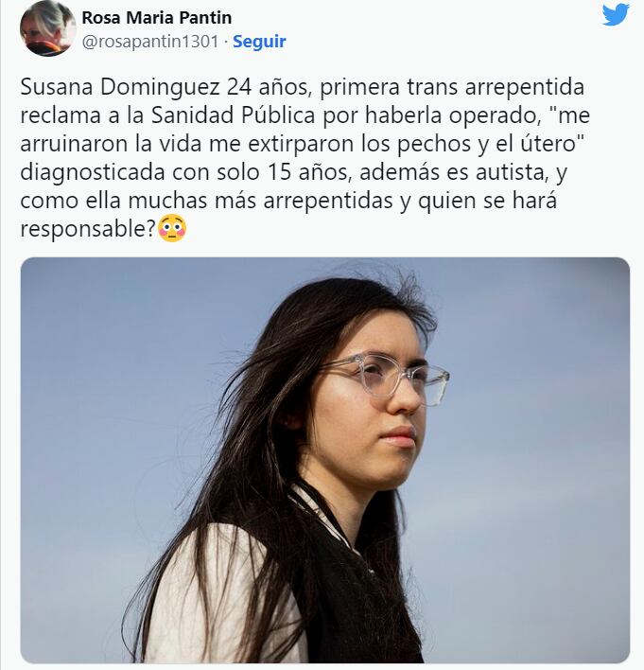Click the word "útero" in the tweet text
The image size is (644, 670).
coord(550,144)
